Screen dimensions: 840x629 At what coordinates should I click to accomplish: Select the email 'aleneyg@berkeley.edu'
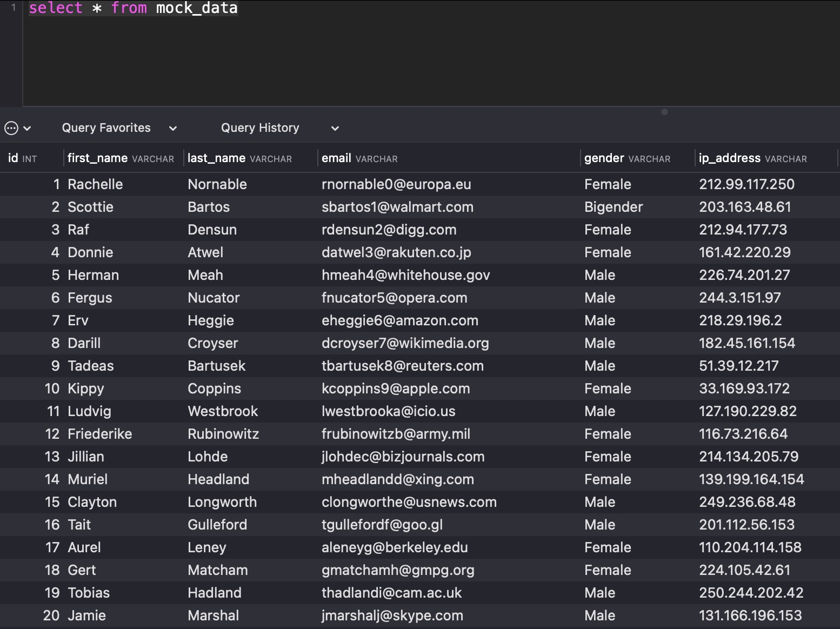[395, 547]
